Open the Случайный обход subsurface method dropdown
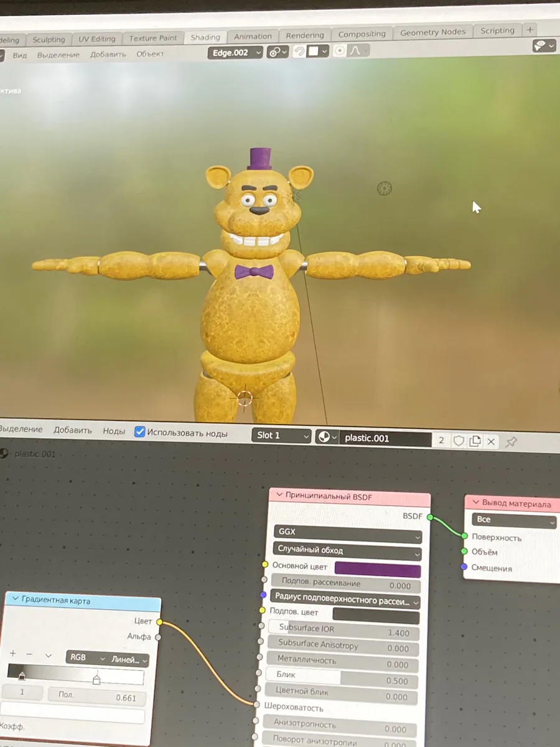 (348, 550)
